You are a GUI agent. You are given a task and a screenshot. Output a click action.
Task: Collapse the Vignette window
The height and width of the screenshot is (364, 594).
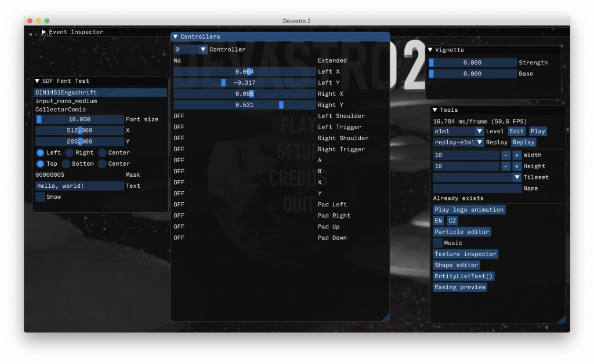[x=430, y=50]
